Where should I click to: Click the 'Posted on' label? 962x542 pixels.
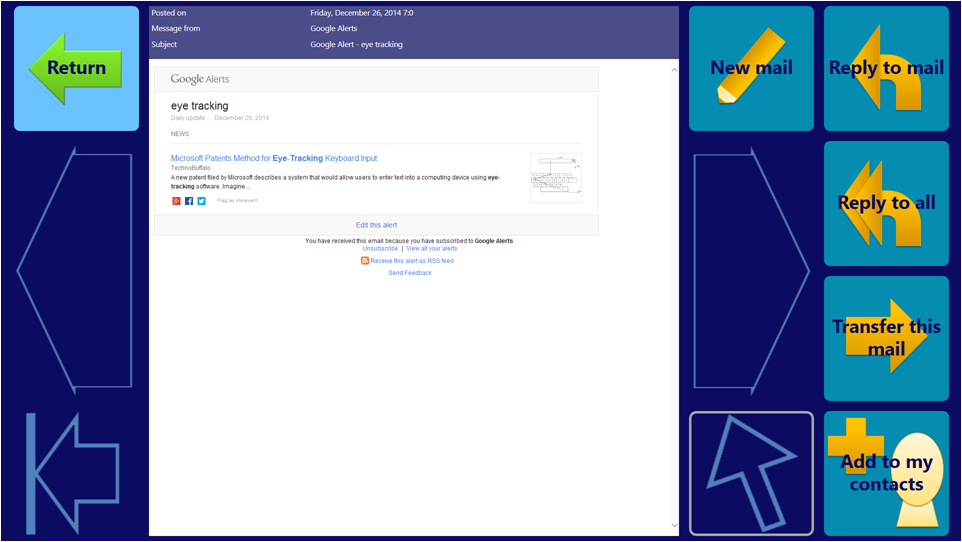click(x=169, y=13)
